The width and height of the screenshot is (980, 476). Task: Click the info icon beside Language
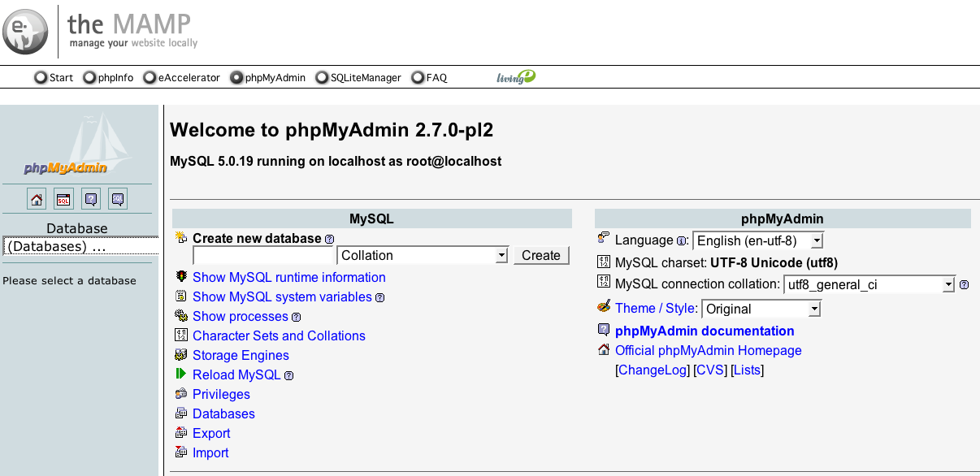(x=681, y=241)
